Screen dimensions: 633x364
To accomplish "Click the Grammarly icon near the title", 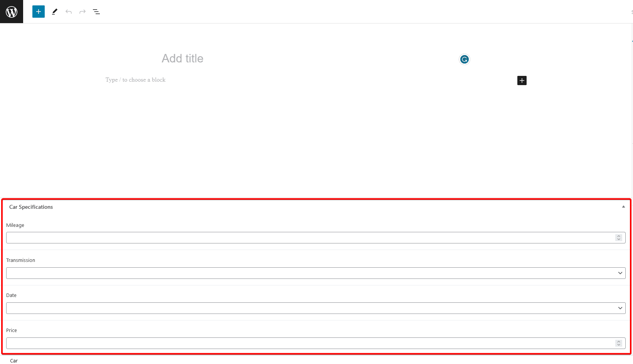I will click(x=464, y=59).
